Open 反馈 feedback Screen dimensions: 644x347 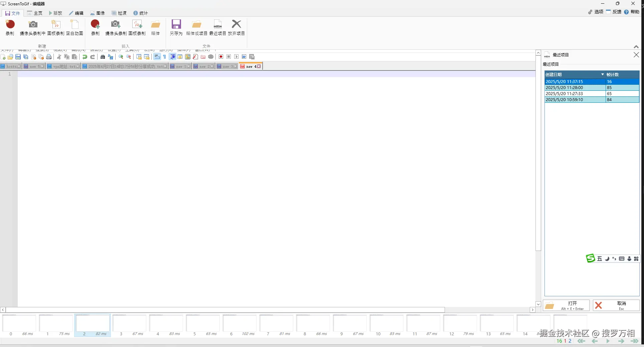614,12
